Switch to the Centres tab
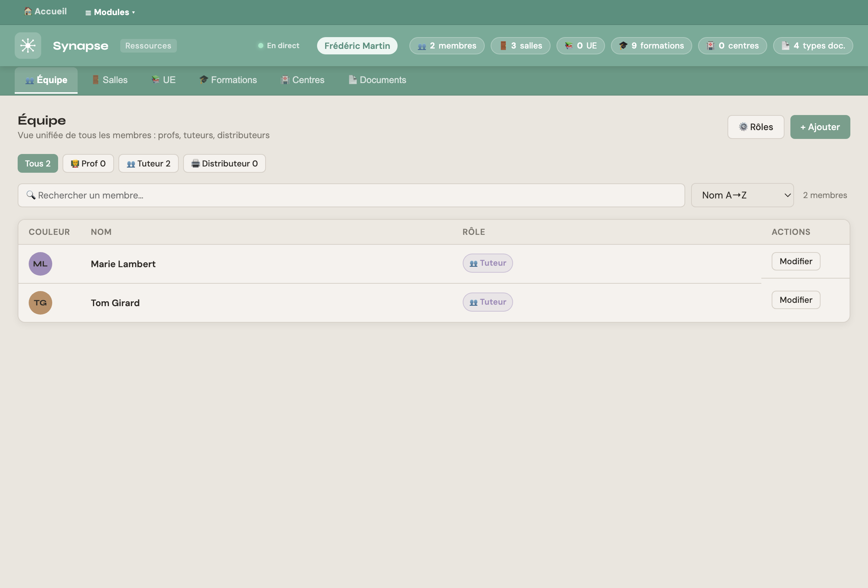 303,80
